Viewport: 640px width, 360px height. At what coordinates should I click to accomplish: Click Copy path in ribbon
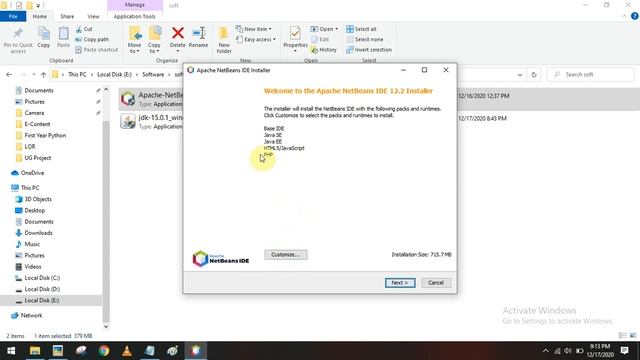92,40
